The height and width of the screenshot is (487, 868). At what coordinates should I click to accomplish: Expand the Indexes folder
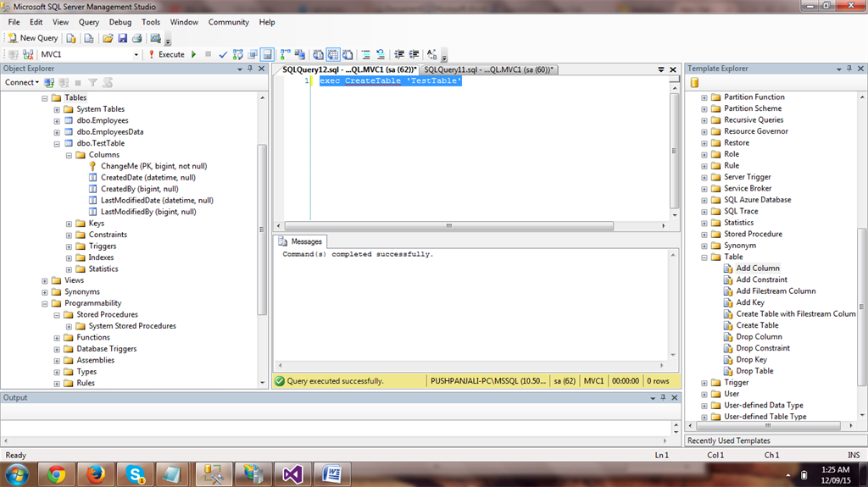(70, 257)
